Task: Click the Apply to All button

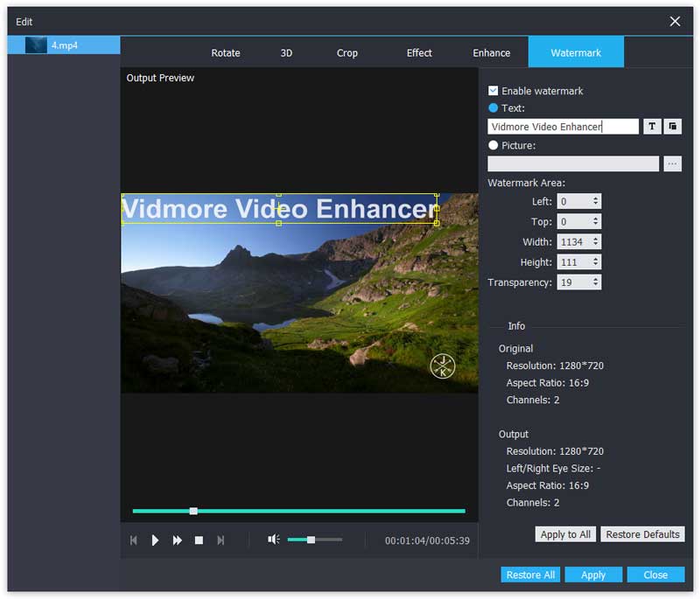Action: (x=565, y=534)
